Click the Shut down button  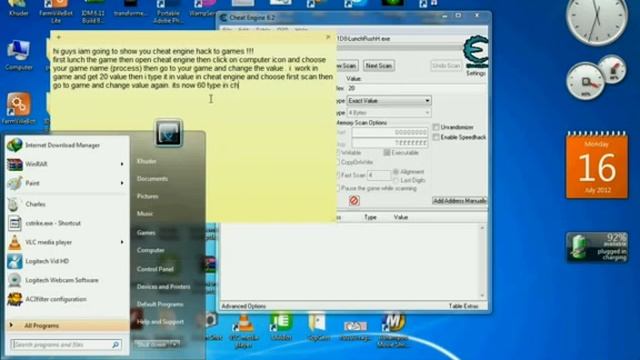153,344
